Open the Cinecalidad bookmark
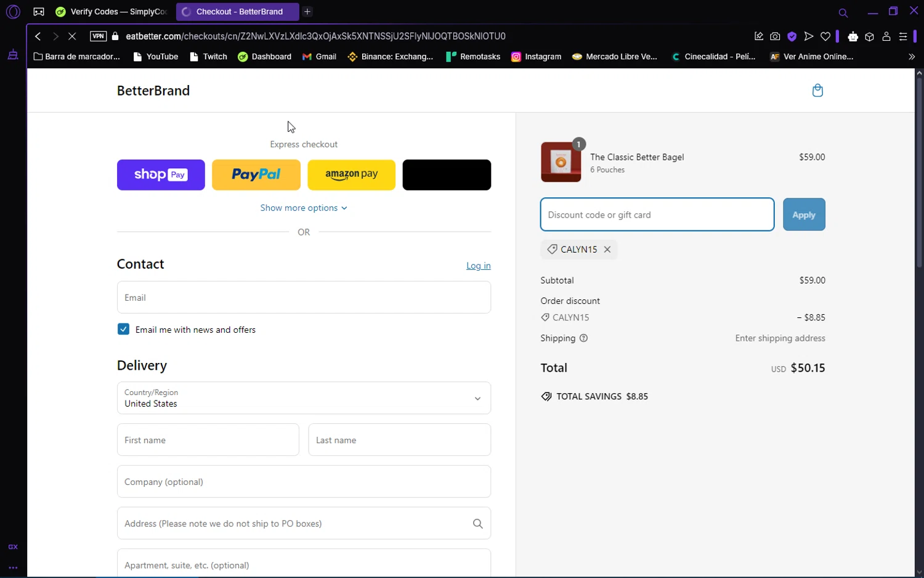This screenshot has height=578, width=924. click(713, 57)
